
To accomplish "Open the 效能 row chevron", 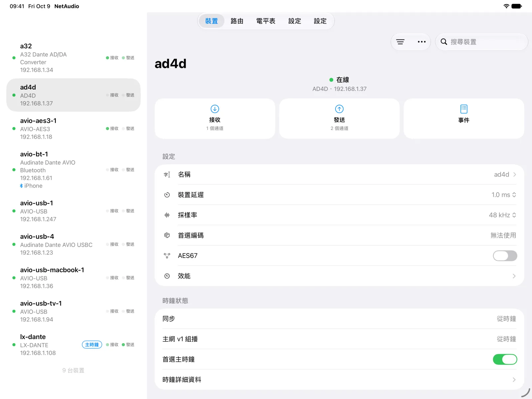I will (x=514, y=276).
